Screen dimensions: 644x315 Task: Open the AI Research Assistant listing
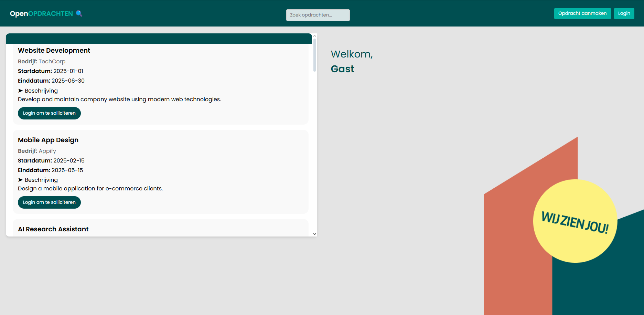53,229
